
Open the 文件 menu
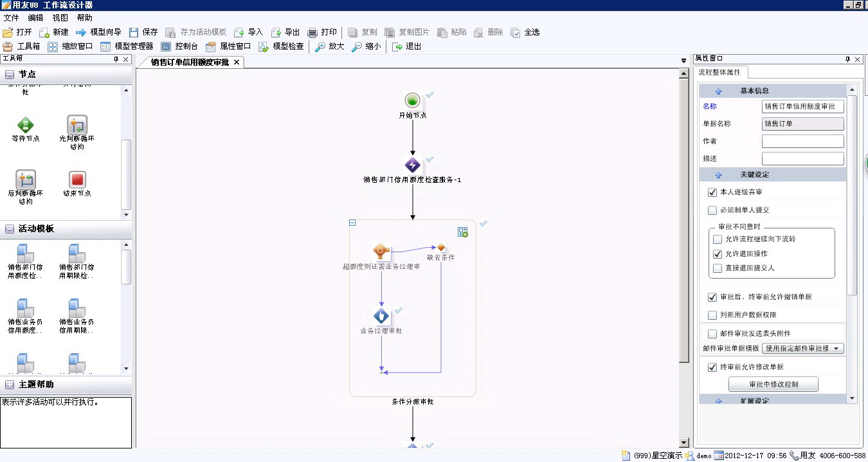tap(11, 18)
